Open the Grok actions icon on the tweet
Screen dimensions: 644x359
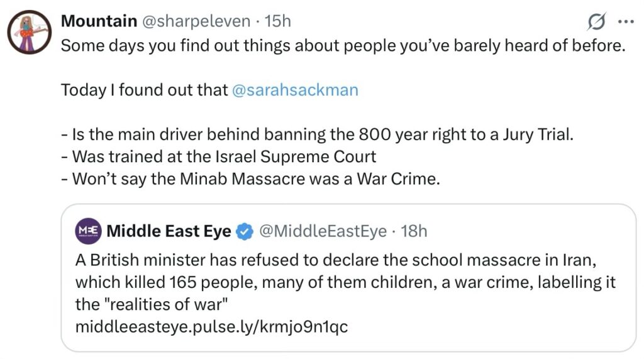click(596, 23)
